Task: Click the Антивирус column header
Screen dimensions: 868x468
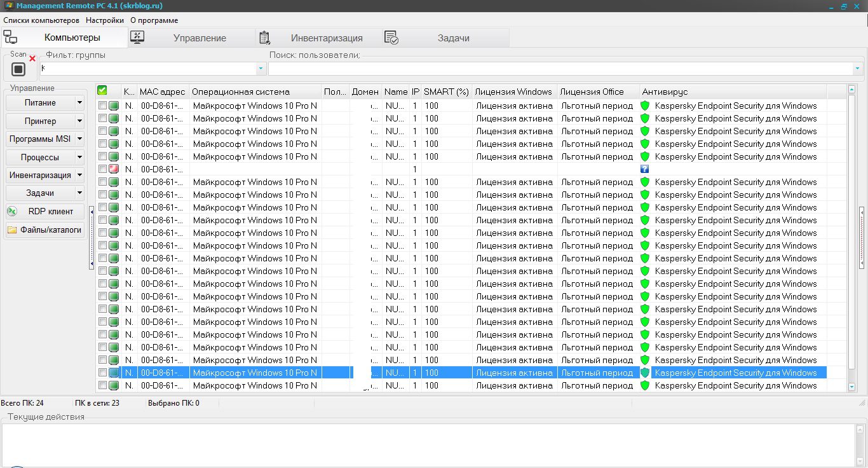Action: click(733, 92)
